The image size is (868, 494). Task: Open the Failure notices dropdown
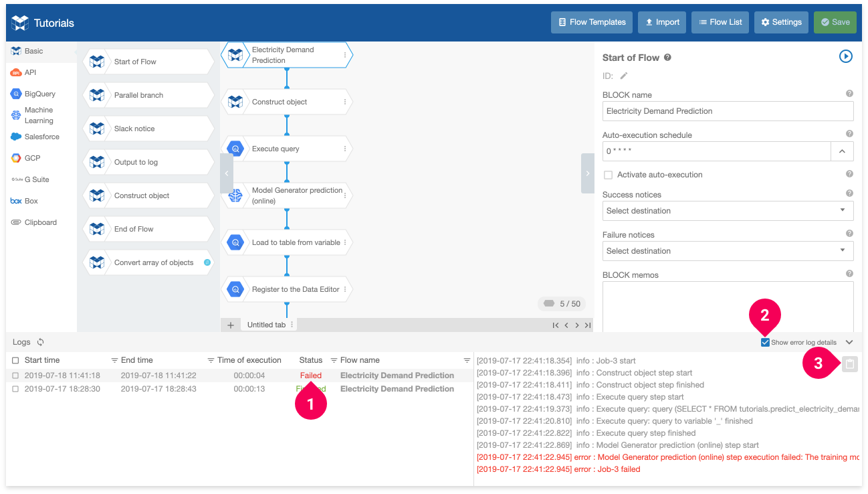point(728,251)
